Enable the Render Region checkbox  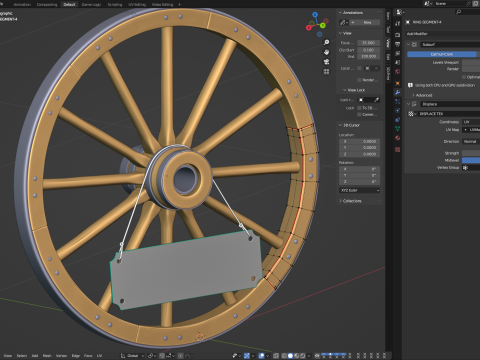point(359,80)
